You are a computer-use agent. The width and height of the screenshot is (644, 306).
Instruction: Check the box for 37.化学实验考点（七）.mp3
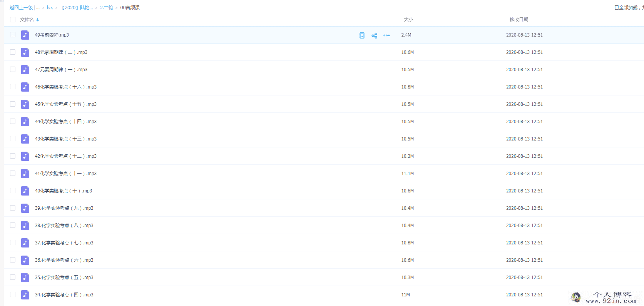[x=13, y=242]
